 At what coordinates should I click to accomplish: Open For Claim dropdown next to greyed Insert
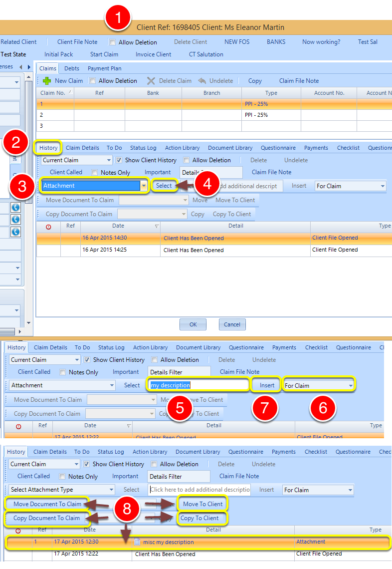(383, 186)
